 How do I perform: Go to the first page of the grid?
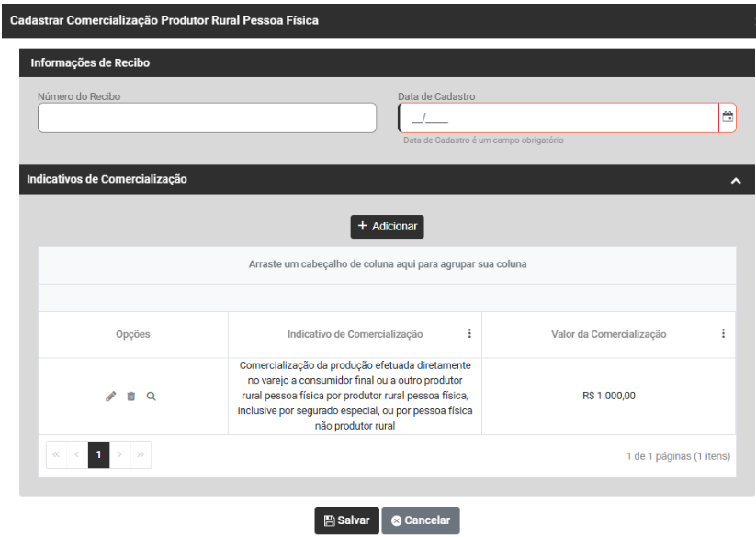click(x=57, y=454)
